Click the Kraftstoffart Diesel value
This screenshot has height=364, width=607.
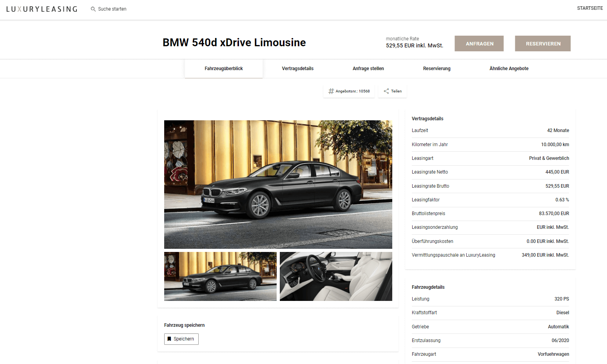[x=563, y=313]
